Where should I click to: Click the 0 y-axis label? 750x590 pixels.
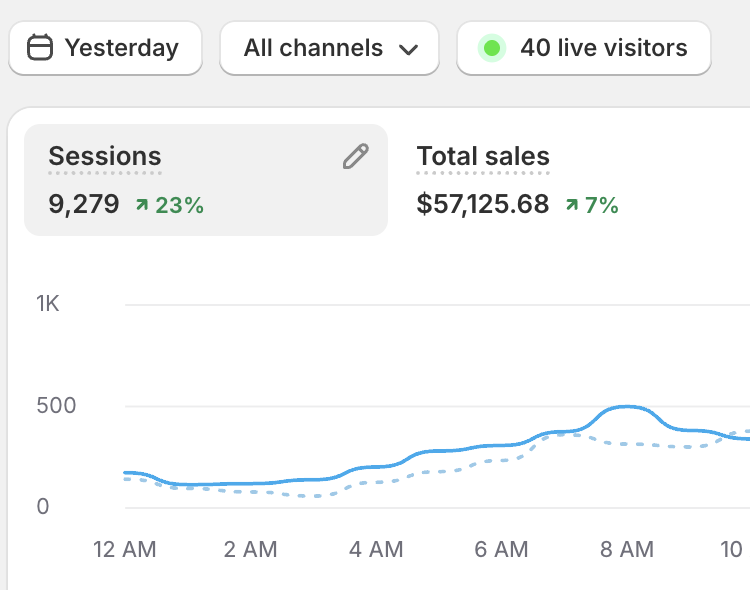pyautogui.click(x=43, y=507)
